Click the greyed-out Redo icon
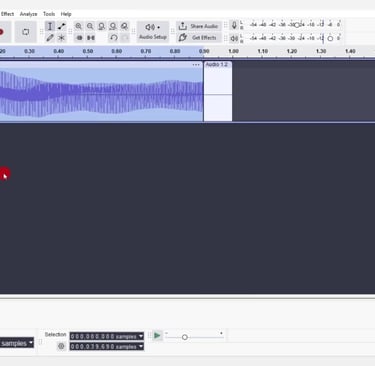 coord(125,38)
